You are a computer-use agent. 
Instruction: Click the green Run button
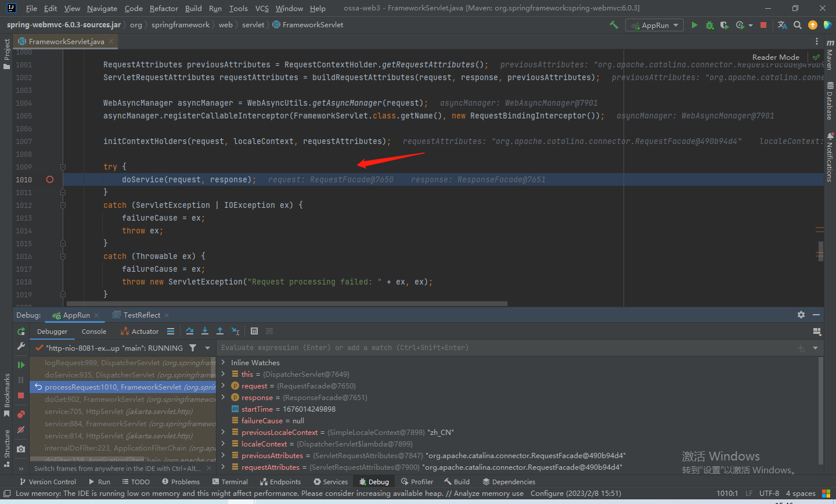(x=694, y=25)
